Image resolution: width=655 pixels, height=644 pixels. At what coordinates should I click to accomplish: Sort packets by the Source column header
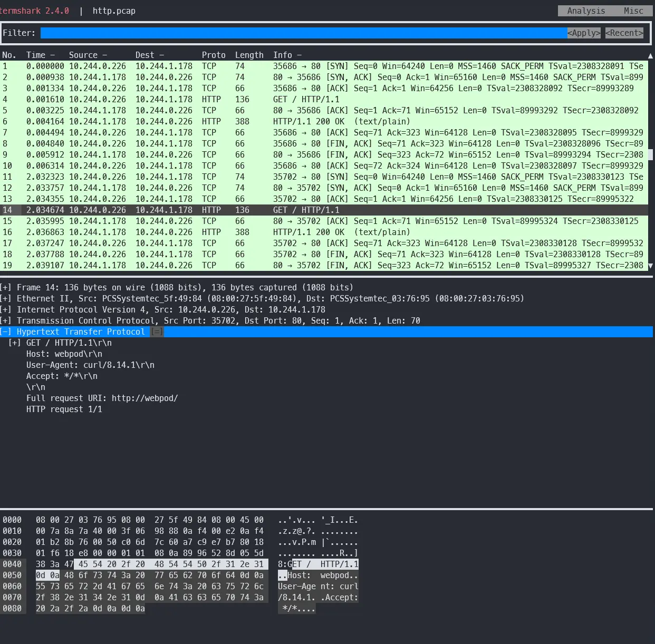(88, 55)
